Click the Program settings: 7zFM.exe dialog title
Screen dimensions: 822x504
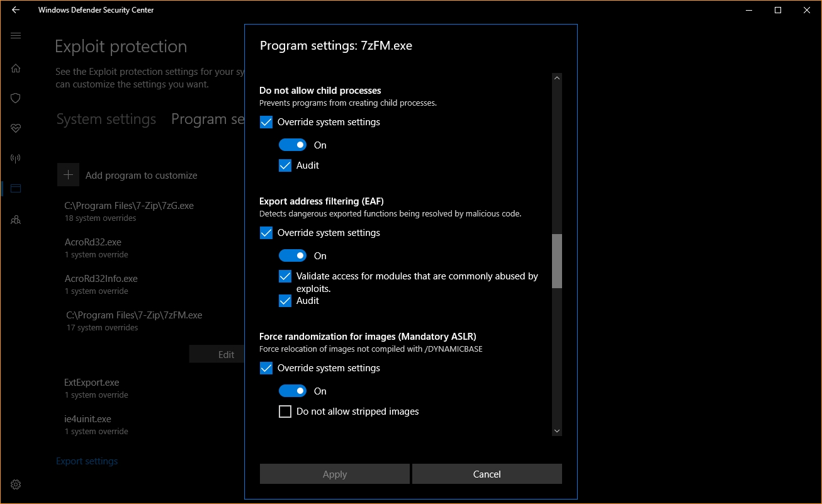coord(336,45)
